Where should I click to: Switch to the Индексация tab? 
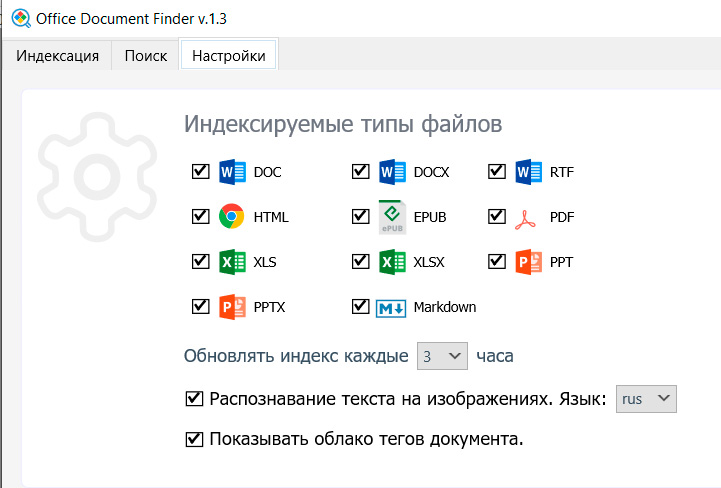[x=57, y=56]
